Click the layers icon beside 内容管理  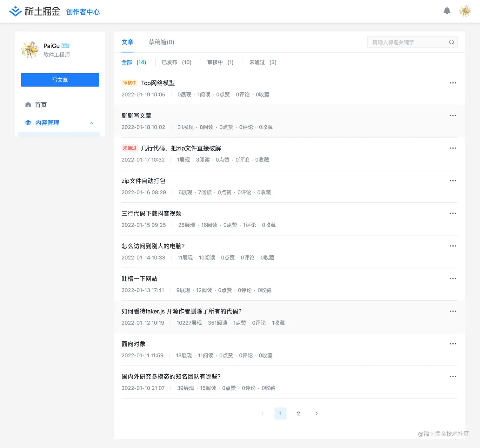tap(28, 123)
